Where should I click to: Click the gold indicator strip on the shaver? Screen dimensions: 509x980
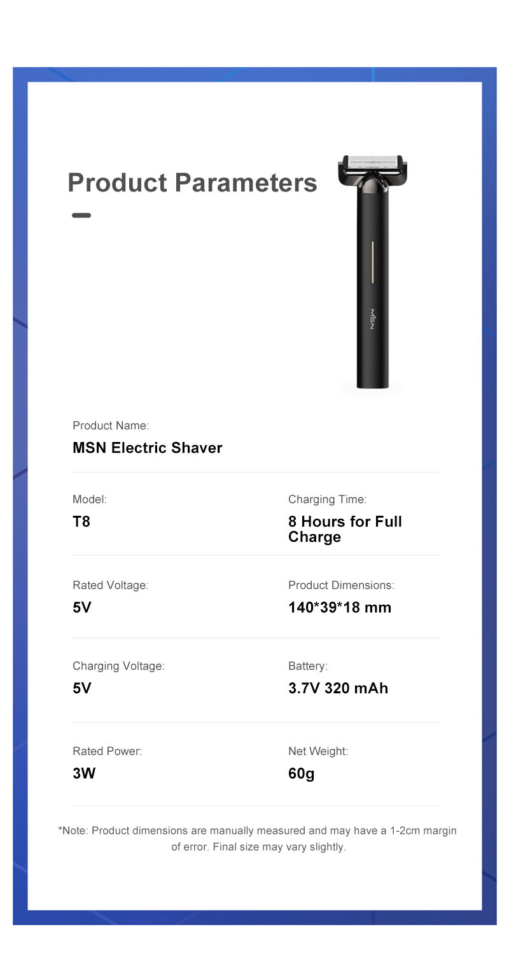(372, 261)
